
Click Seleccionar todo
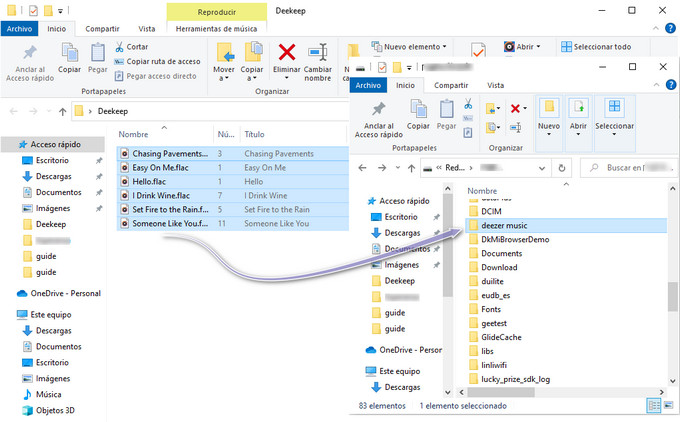pos(596,46)
